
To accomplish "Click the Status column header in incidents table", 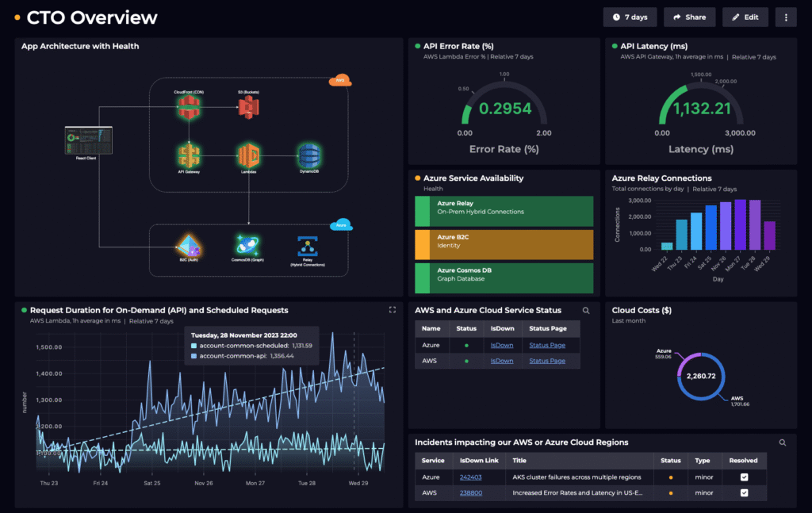I will coord(671,460).
